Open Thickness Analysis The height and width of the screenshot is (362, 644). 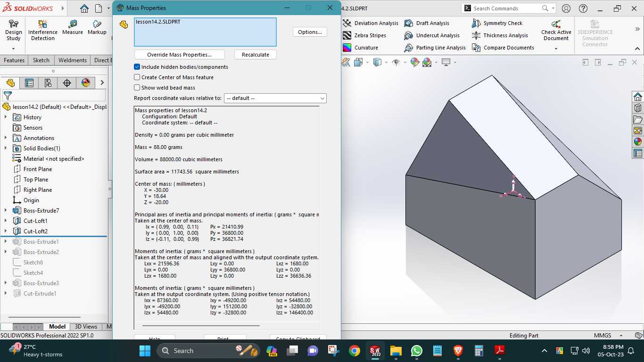tap(500, 35)
